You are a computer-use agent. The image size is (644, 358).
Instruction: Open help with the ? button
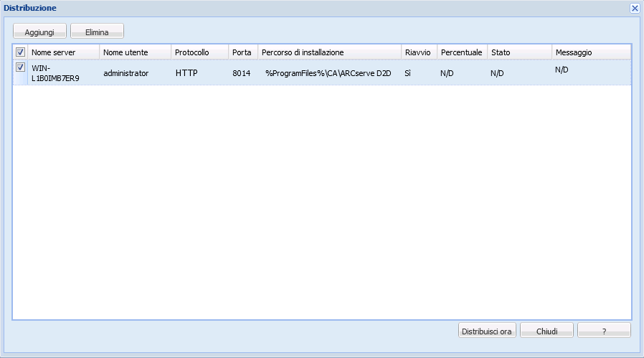click(x=604, y=331)
